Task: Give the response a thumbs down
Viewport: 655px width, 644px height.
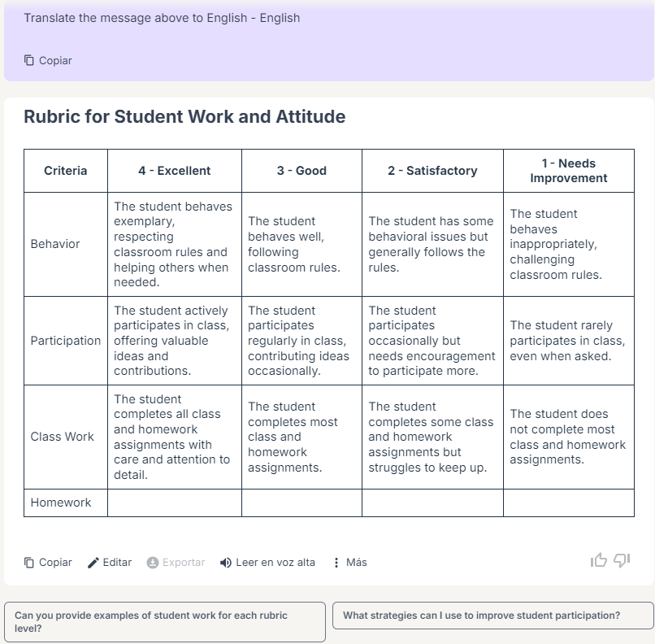Action: [x=622, y=560]
